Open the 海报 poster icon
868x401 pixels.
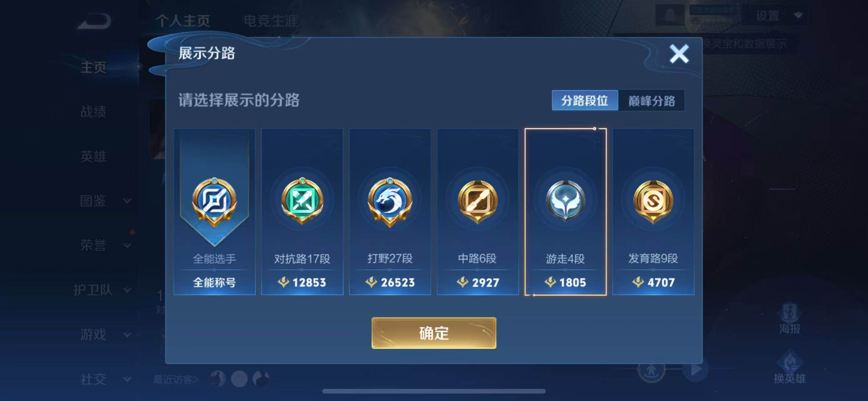(789, 319)
